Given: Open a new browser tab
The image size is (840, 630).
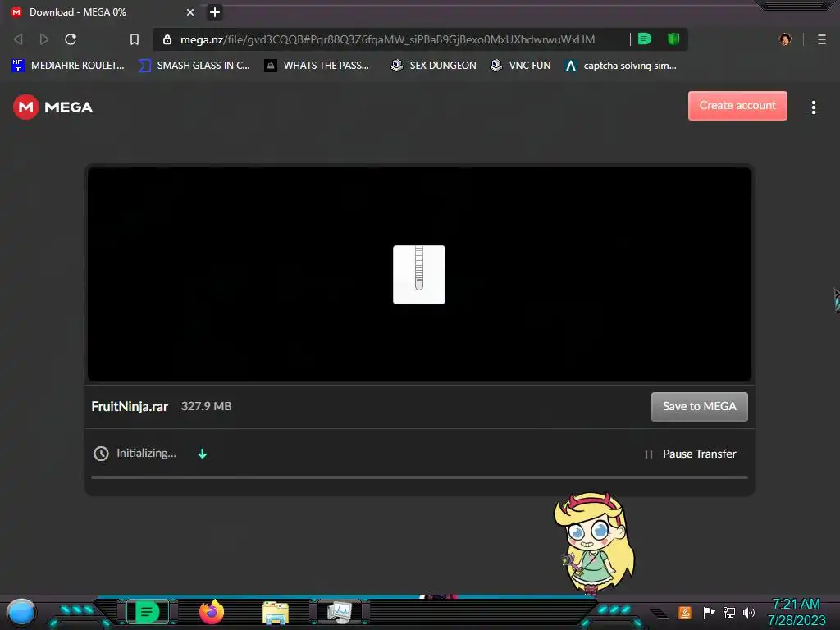Looking at the screenshot, I should click(x=215, y=11).
